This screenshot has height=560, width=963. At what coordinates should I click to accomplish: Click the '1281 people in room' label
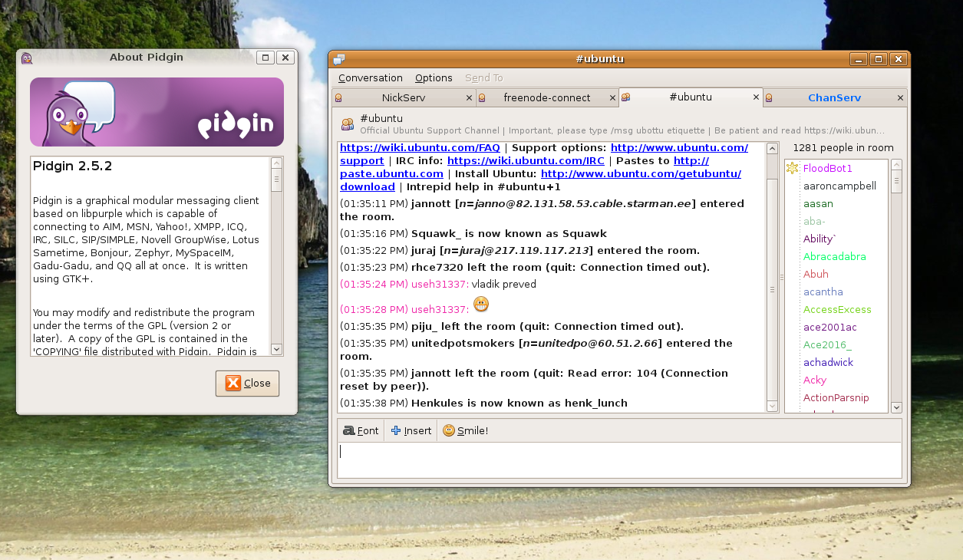pyautogui.click(x=843, y=147)
